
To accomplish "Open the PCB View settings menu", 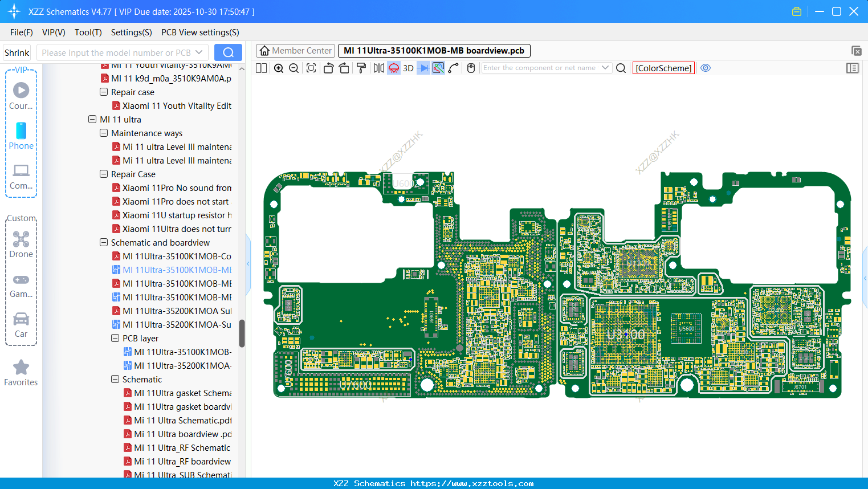I will [x=200, y=32].
